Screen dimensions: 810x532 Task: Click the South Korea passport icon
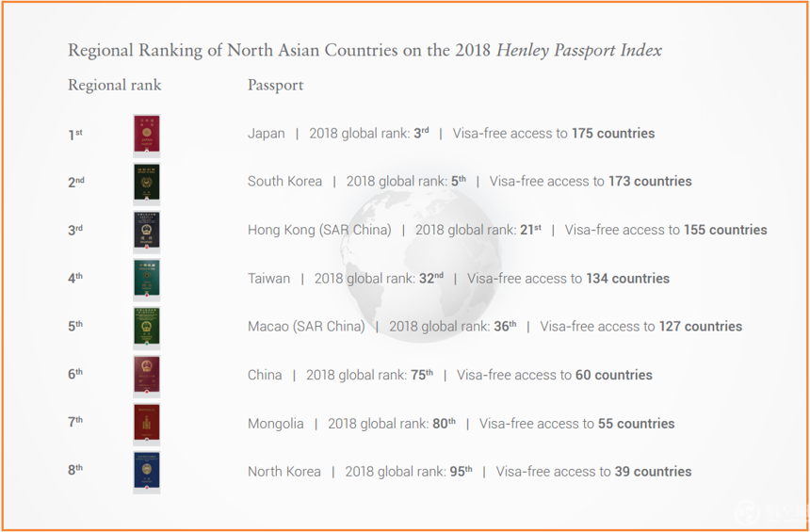click(146, 183)
